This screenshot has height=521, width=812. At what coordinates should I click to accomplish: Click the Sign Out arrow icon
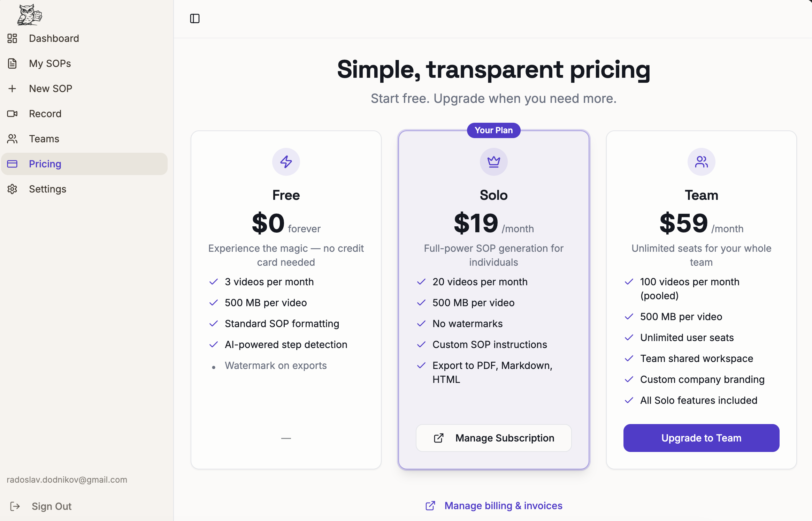(x=15, y=506)
